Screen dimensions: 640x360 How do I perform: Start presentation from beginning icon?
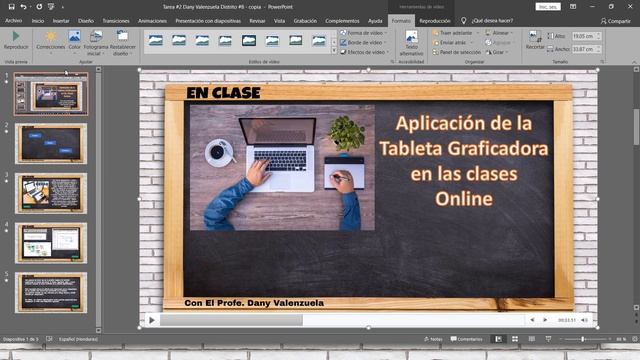point(51,7)
